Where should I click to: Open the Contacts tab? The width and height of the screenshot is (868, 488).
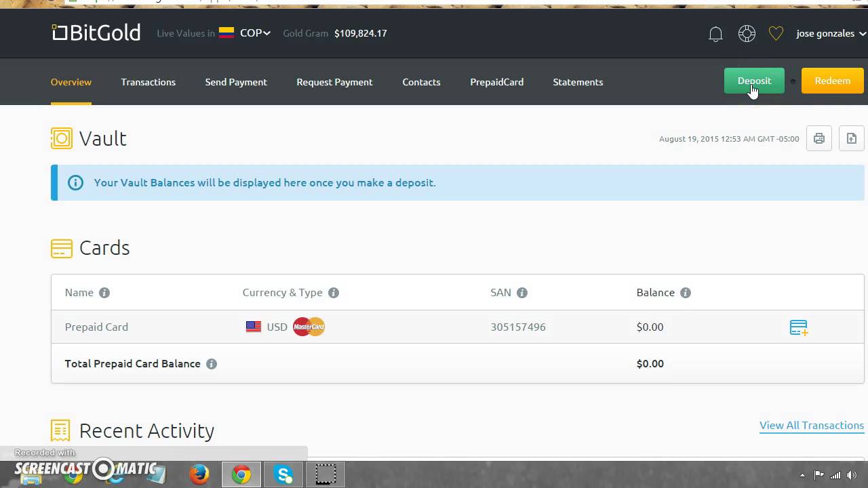(421, 82)
